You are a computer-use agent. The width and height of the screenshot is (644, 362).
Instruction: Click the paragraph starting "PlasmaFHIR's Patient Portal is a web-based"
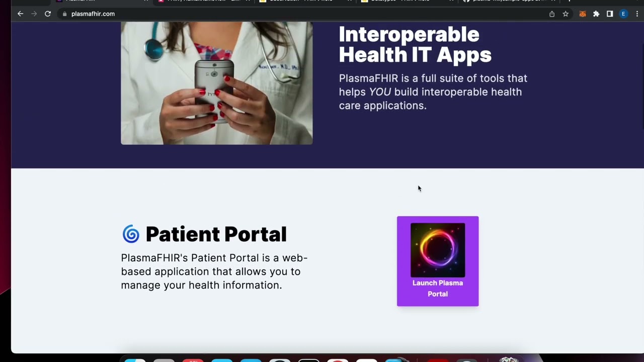[x=214, y=271]
